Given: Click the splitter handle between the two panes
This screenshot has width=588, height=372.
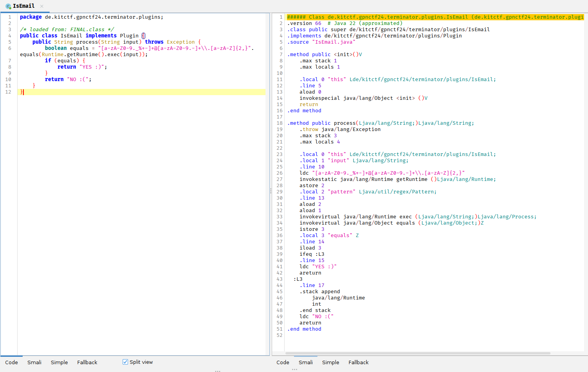Looking at the screenshot, I should (271, 191).
